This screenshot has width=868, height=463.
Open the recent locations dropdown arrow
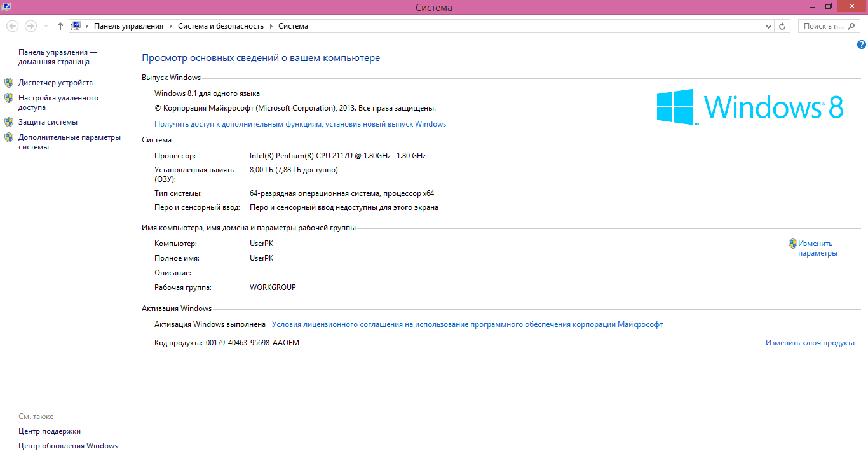click(46, 26)
